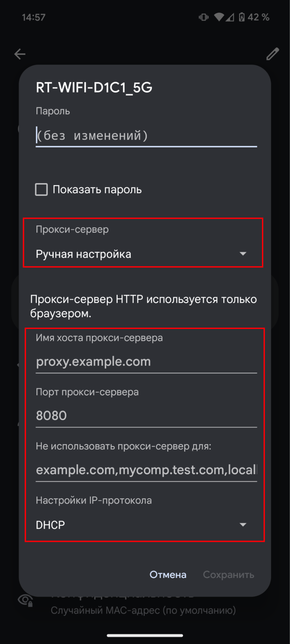Screen dimensions: 290x644
Task: Tap the vibration mode status icon
Action: [204, 17]
